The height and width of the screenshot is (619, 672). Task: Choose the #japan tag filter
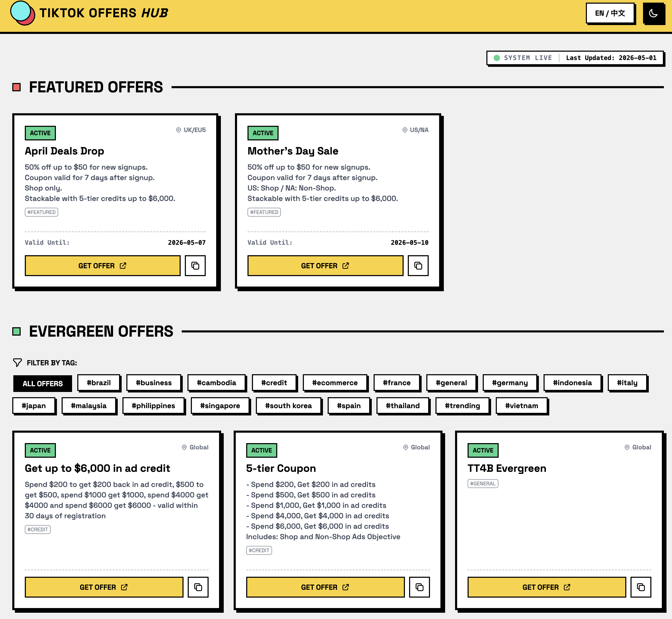click(34, 406)
